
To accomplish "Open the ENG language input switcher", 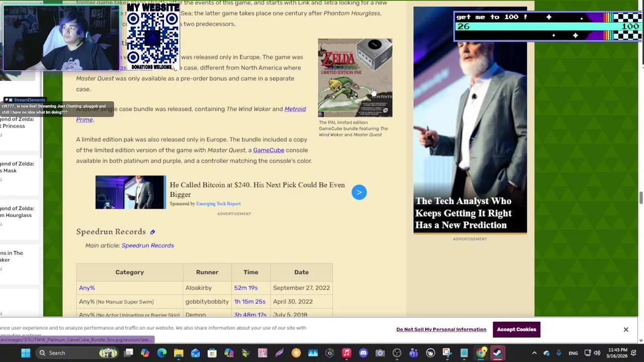I will click(x=573, y=353).
